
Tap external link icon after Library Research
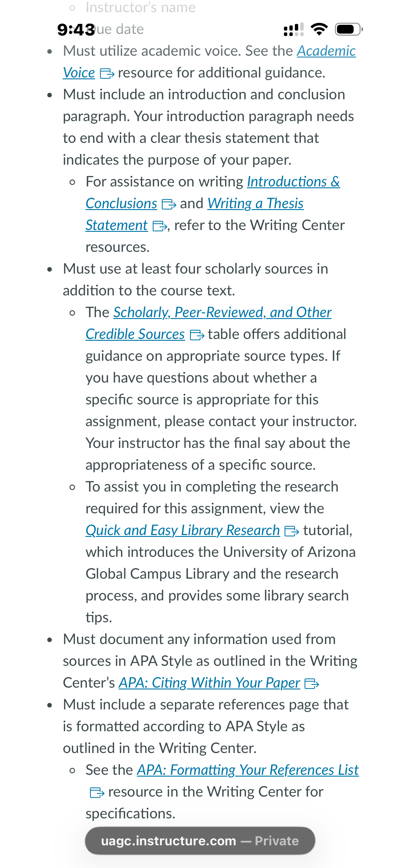click(x=292, y=531)
